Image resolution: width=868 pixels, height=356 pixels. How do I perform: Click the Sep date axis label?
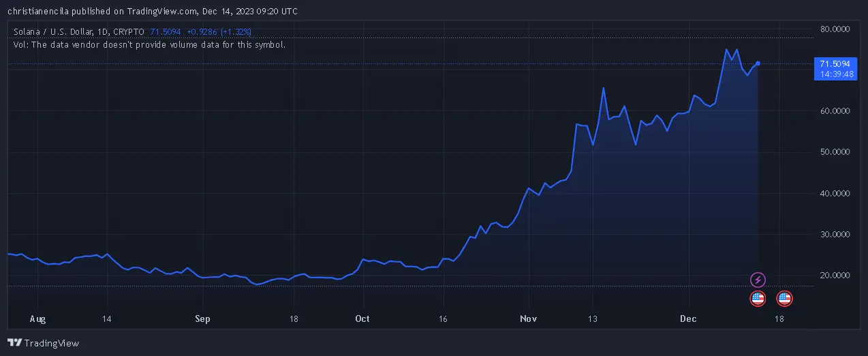(x=202, y=318)
